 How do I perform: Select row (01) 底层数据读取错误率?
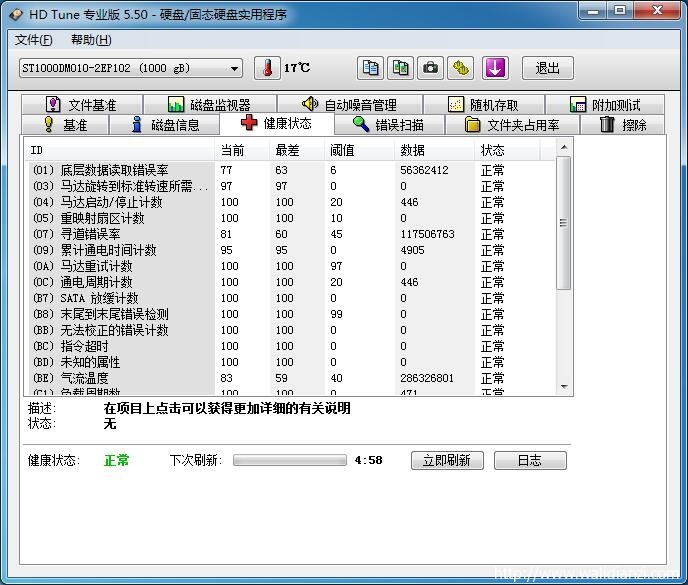291,170
